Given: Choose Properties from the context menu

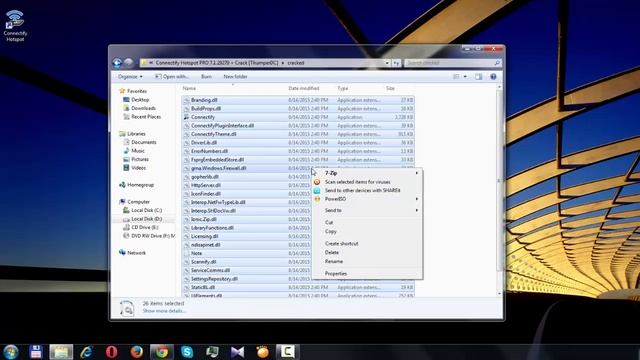Looking at the screenshot, I should pyautogui.click(x=367, y=274).
